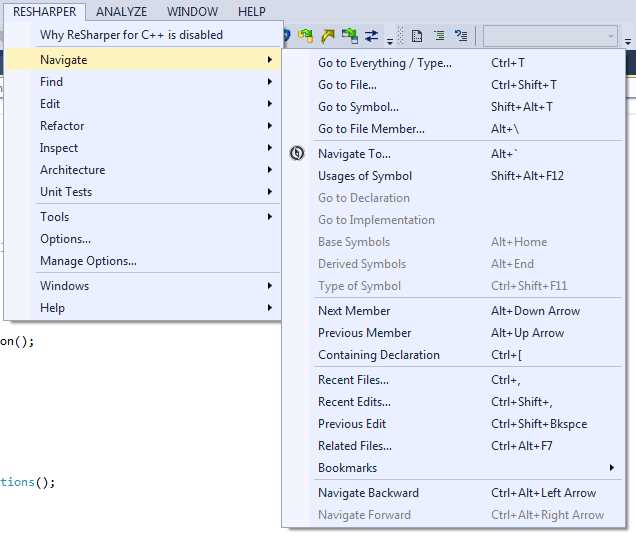Click the blue swap arrows toolbar icon
The height and width of the screenshot is (538, 636).
(371, 36)
